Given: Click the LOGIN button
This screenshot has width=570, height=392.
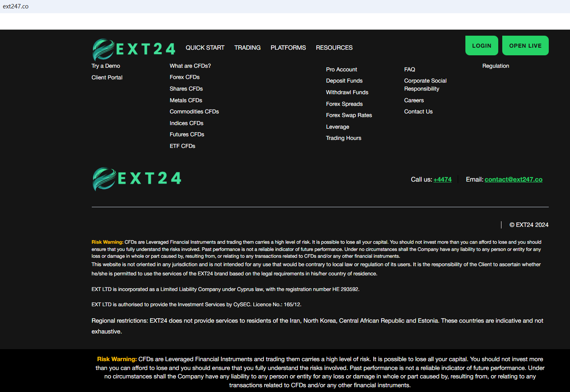Looking at the screenshot, I should (x=482, y=46).
